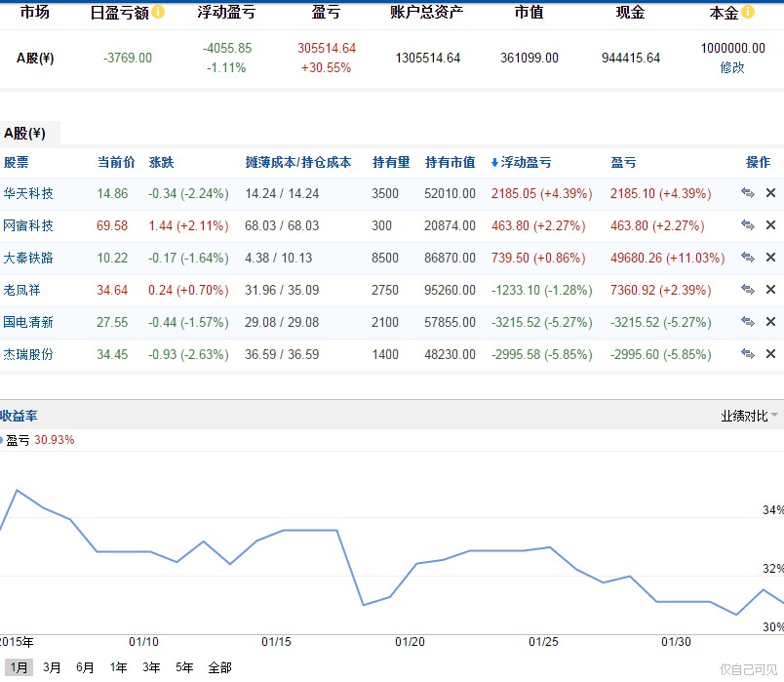Open the 业绩对比 dropdown
784x682 pixels.
coord(749,416)
